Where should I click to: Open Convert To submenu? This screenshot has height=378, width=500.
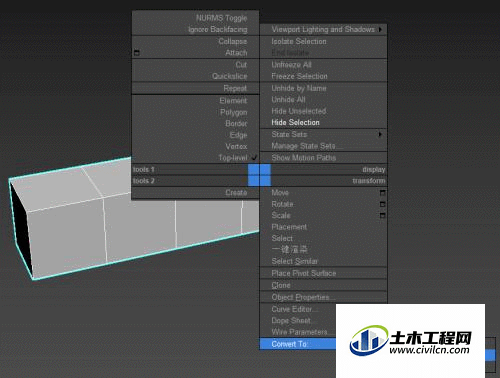pos(298,344)
